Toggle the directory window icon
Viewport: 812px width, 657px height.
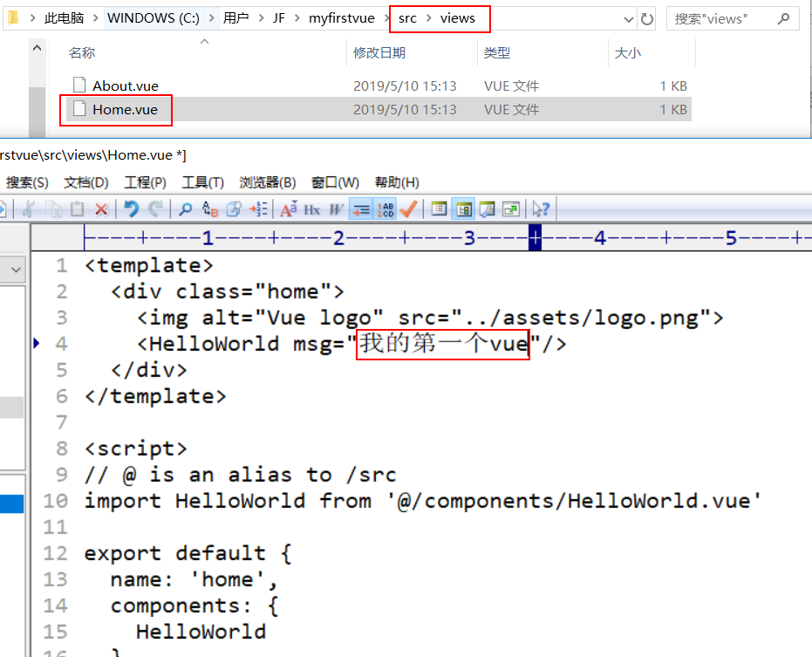[440, 209]
